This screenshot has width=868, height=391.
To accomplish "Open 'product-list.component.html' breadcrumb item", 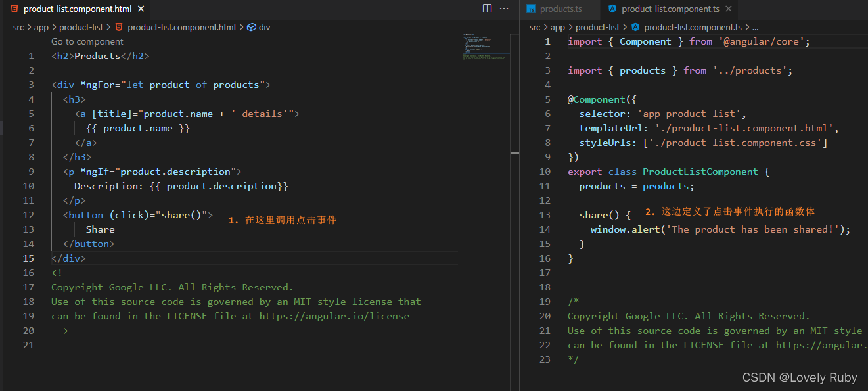I will pyautogui.click(x=181, y=27).
